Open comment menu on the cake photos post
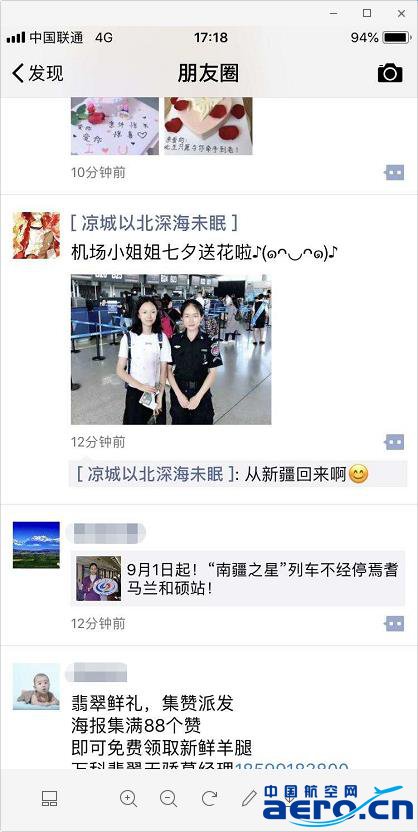 tap(395, 172)
